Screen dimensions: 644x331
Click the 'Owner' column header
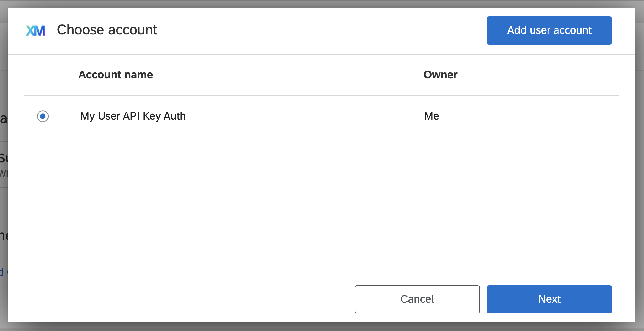(440, 75)
